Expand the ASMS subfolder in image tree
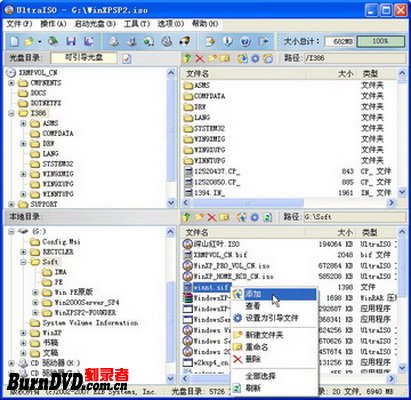Screen dimensions: 411x400 tap(23, 124)
